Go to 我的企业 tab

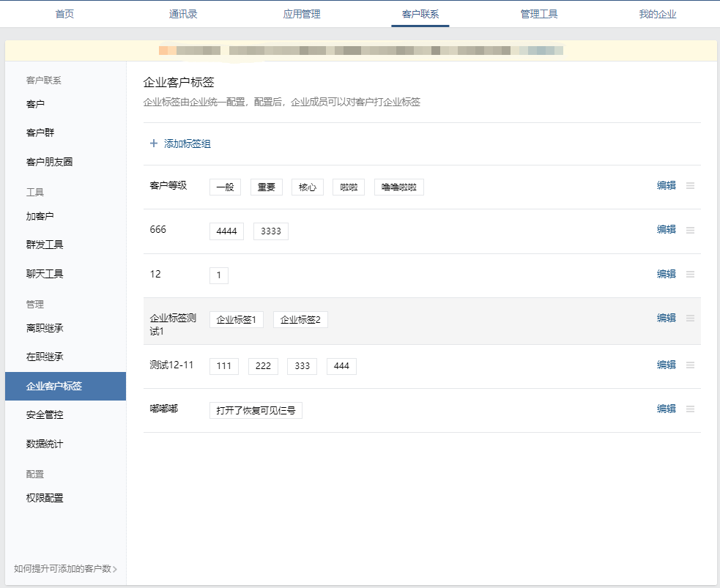coord(657,14)
